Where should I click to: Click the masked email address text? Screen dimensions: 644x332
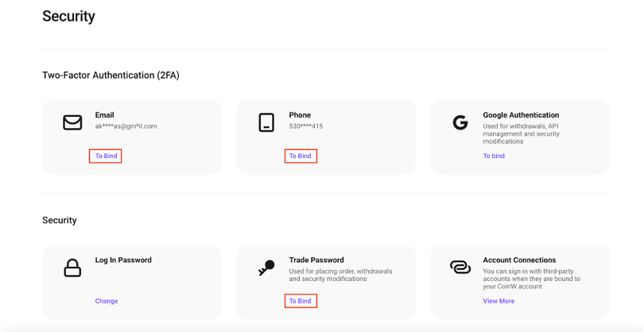(x=126, y=126)
